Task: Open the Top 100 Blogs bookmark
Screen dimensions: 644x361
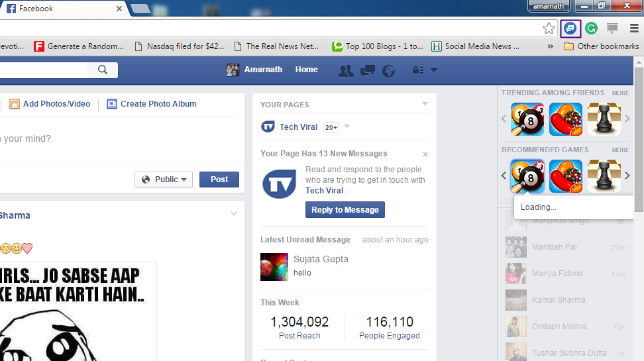Action: click(x=378, y=46)
